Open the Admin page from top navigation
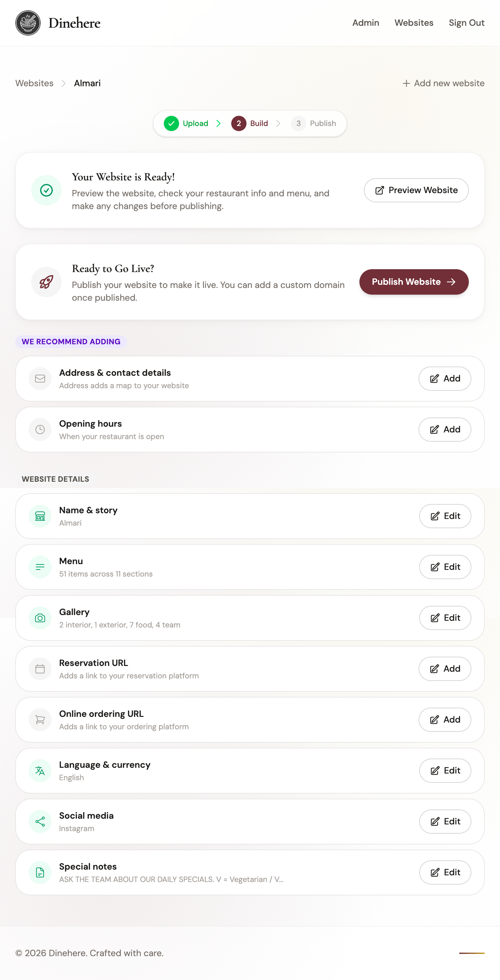This screenshot has width=500, height=980. click(x=365, y=23)
